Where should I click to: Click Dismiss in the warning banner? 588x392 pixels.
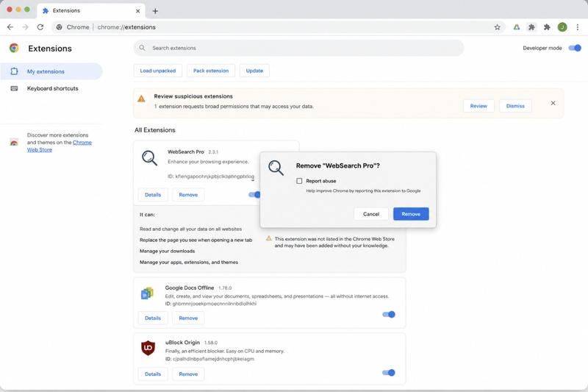pos(515,106)
